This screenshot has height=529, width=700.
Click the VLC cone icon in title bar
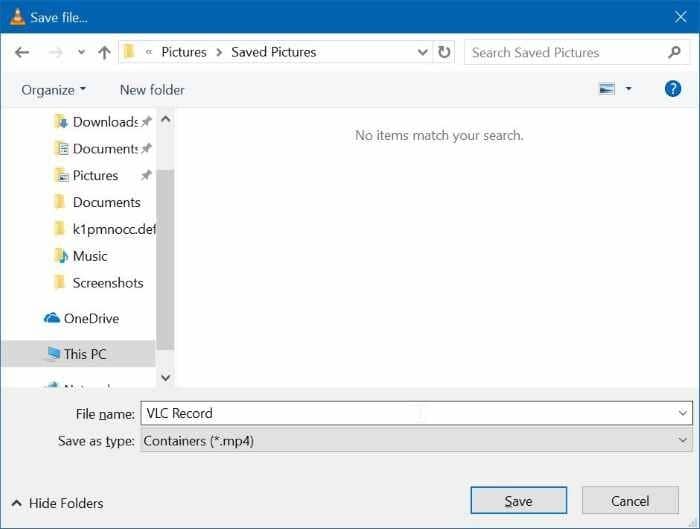tap(17, 17)
